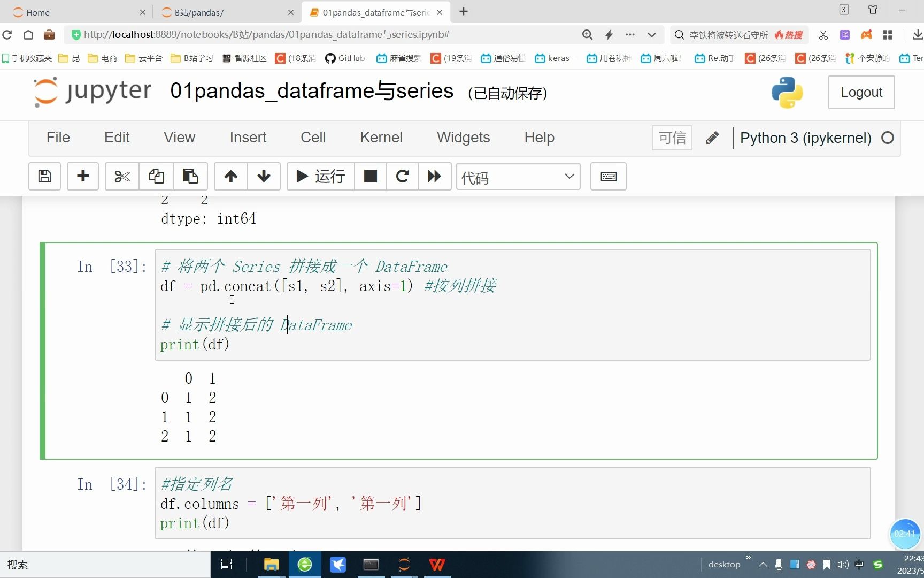This screenshot has height=578, width=924.
Task: Click the notebook title to rename it
Action: (312, 91)
